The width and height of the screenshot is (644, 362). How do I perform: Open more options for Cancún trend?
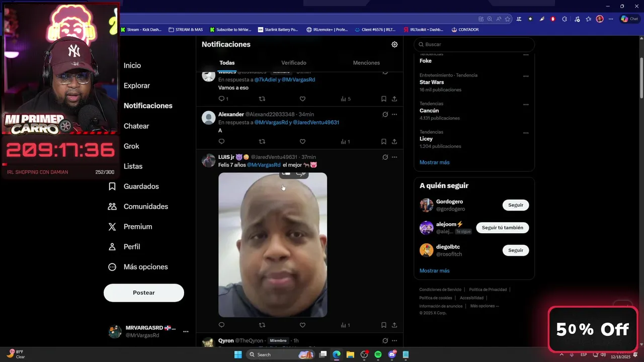coord(526,105)
